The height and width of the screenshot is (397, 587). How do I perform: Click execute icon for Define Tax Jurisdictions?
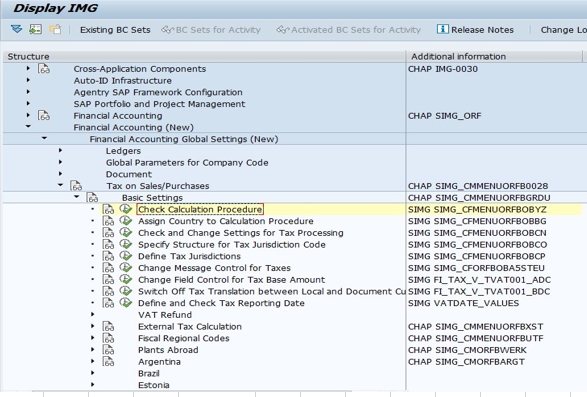tap(126, 256)
